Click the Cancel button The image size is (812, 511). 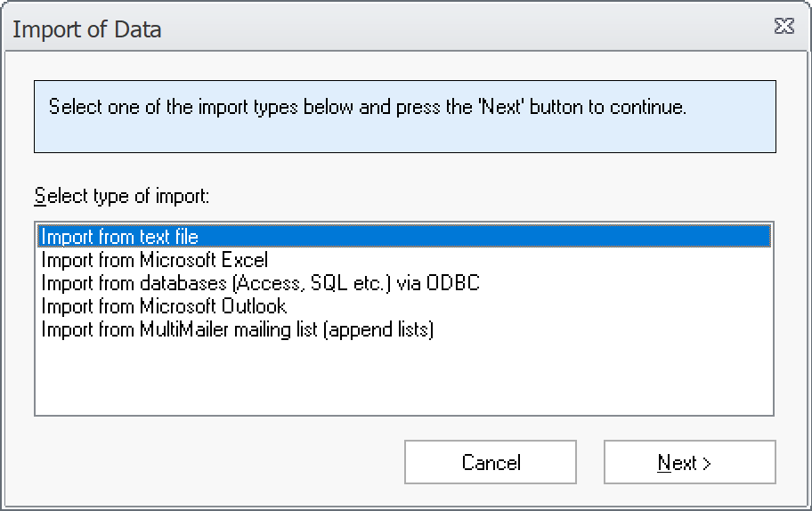click(491, 462)
